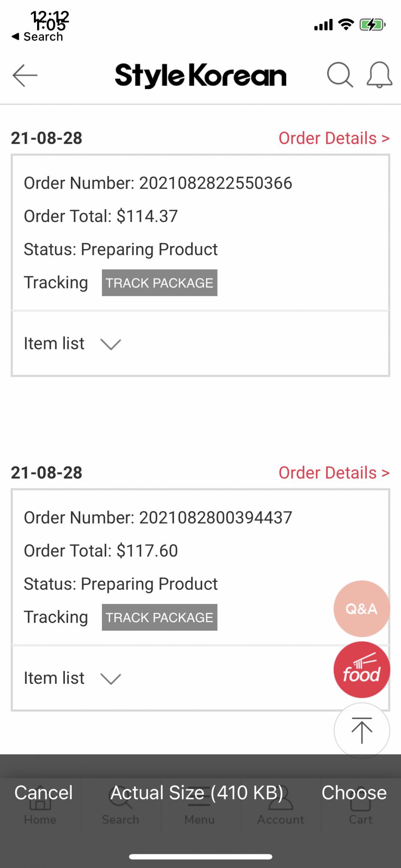This screenshot has height=868, width=401.
Task: Tap the scroll-to-top arrow button
Action: pyautogui.click(x=362, y=730)
